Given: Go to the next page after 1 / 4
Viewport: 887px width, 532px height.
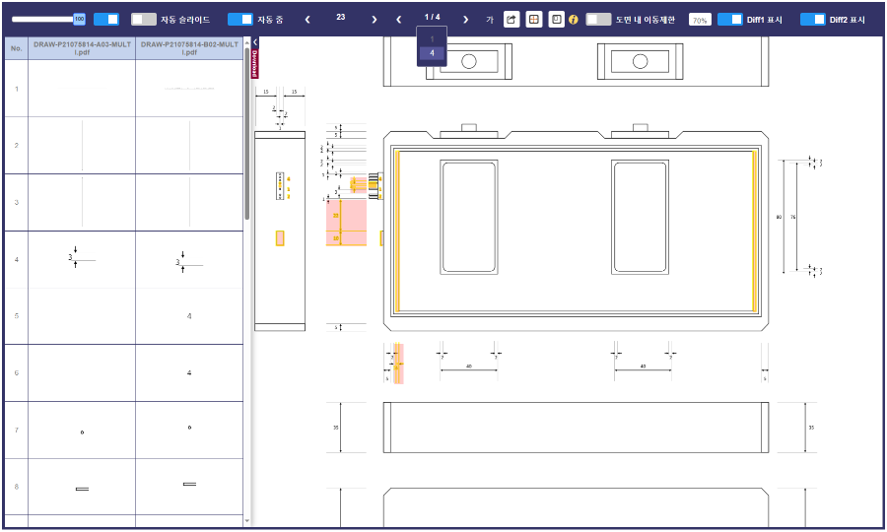Looking at the screenshot, I should pos(466,19).
